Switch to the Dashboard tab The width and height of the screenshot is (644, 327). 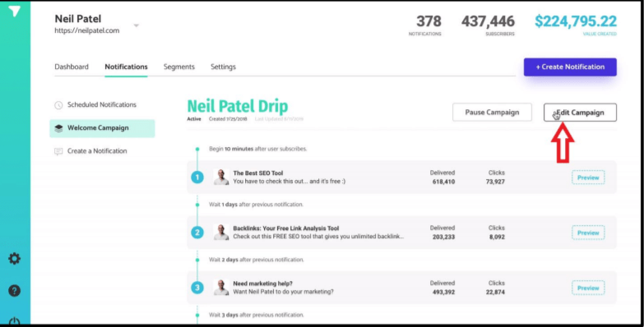(x=72, y=67)
